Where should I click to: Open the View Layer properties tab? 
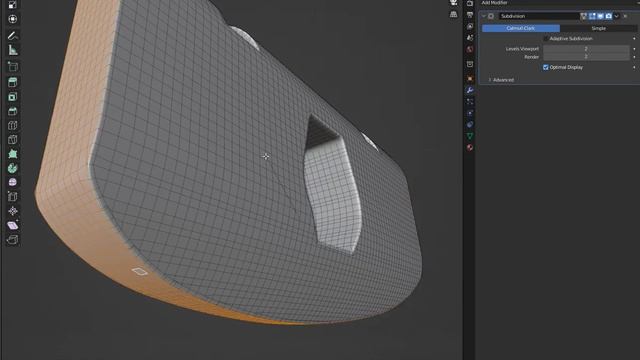470,26
